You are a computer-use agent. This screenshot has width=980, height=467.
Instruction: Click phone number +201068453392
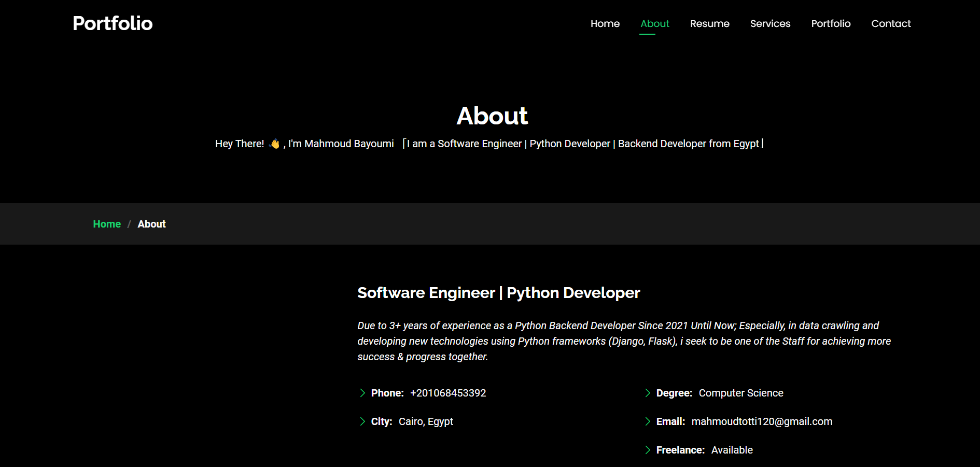pyautogui.click(x=448, y=393)
